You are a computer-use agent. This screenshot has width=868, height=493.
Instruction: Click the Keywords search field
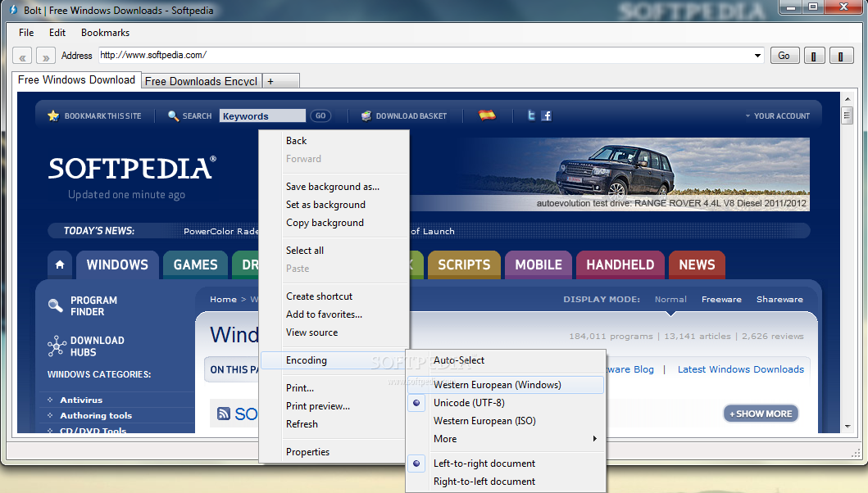(x=262, y=115)
